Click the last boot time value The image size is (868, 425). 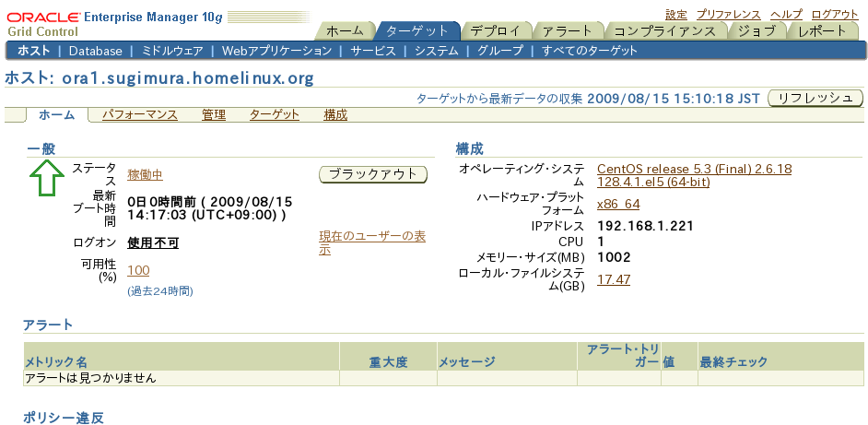tap(210, 208)
